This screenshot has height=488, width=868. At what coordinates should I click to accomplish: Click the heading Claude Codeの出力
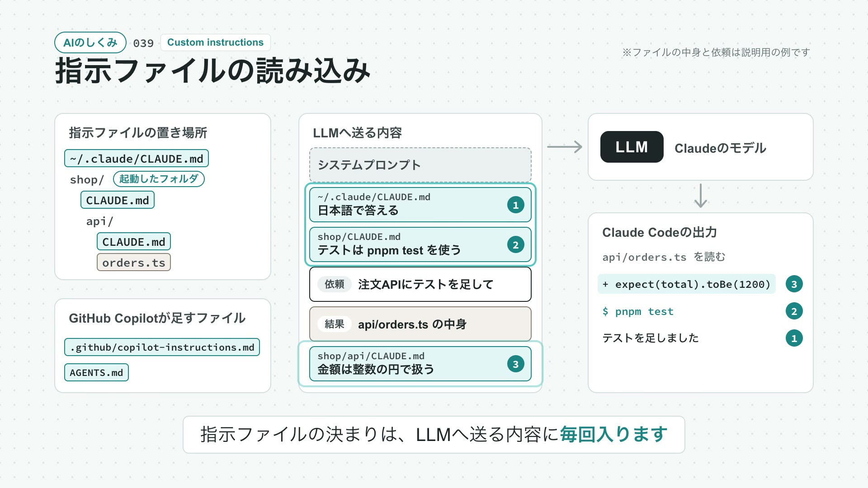click(x=660, y=232)
